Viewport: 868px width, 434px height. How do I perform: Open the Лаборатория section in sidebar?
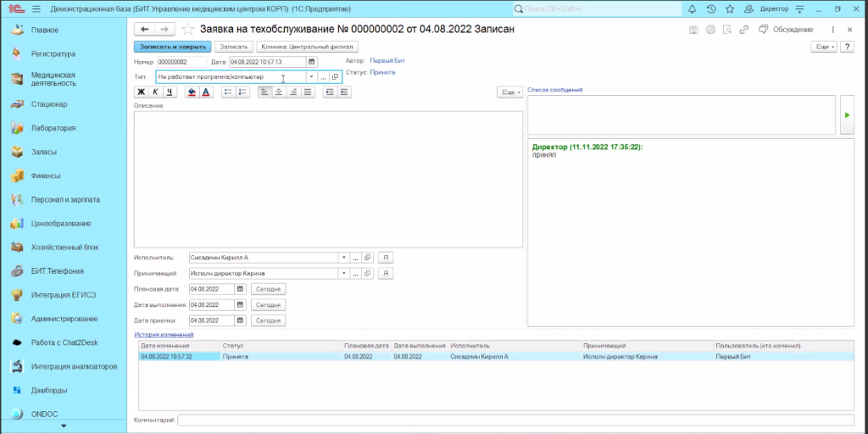click(54, 128)
